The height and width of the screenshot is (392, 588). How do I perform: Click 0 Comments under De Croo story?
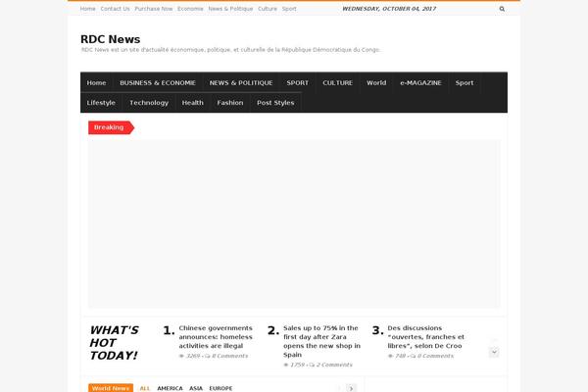point(435,356)
